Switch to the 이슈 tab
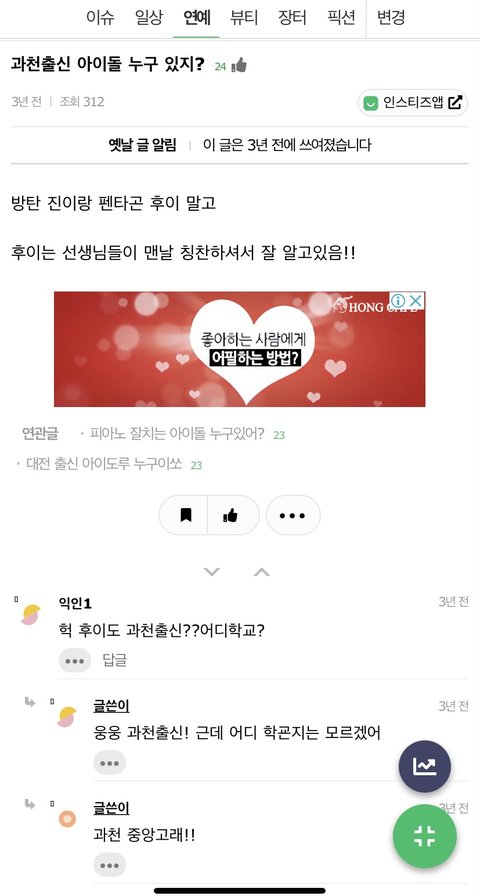The height and width of the screenshot is (896, 480). click(x=100, y=18)
